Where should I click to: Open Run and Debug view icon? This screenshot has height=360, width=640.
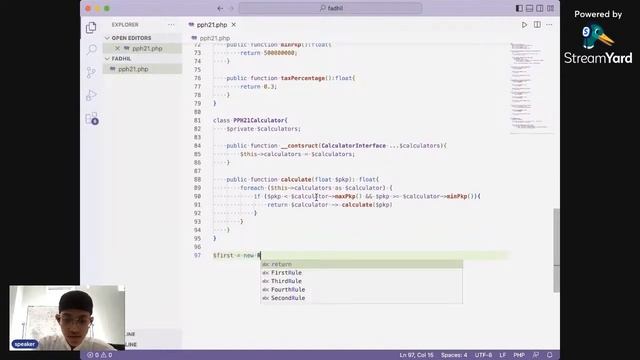(x=91, y=95)
